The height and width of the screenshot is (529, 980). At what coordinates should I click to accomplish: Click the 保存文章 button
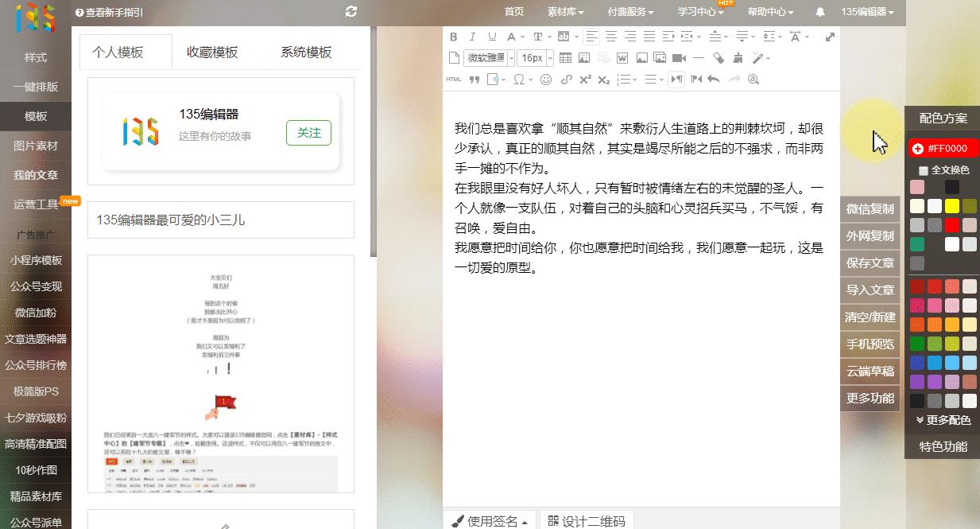[x=870, y=263]
